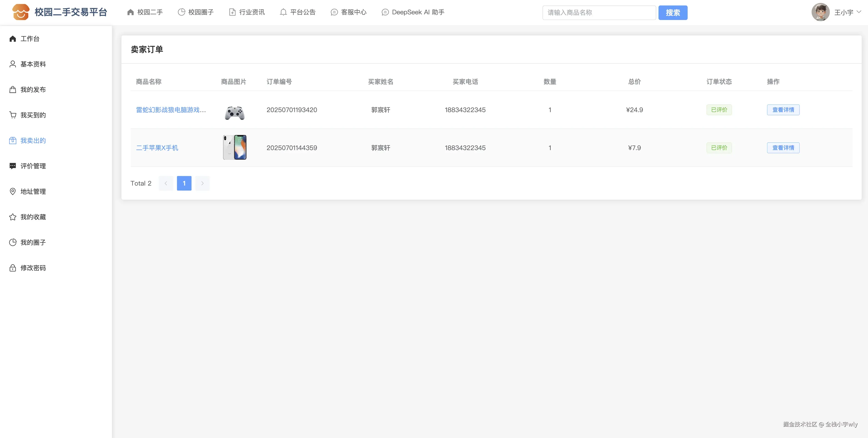This screenshot has width=868, height=438.
Task: Click the 我的发布 bag icon
Action: [13, 90]
